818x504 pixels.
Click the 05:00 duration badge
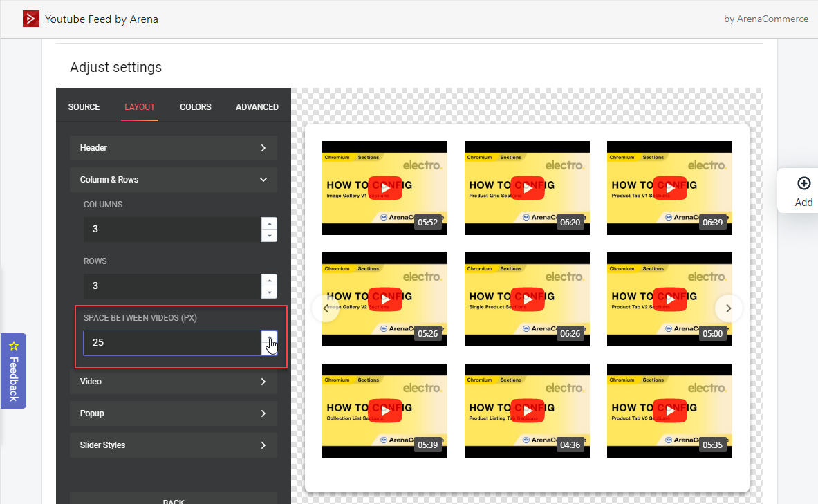pyautogui.click(x=713, y=333)
